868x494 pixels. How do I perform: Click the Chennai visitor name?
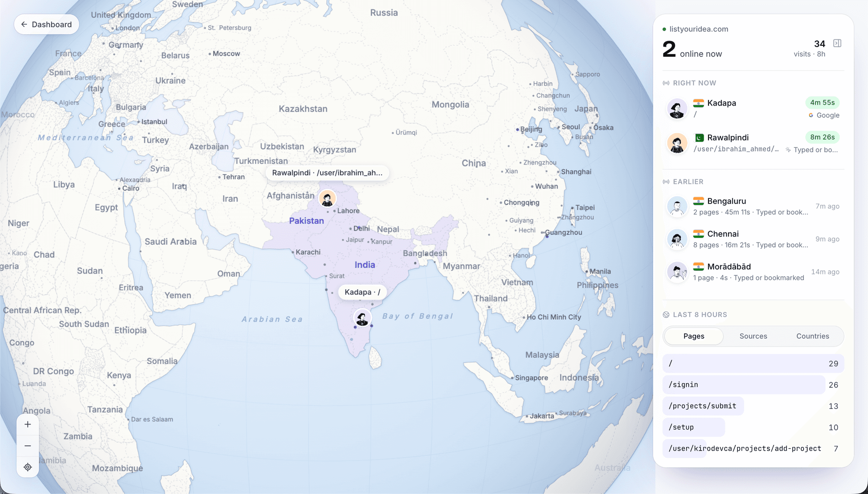(723, 234)
